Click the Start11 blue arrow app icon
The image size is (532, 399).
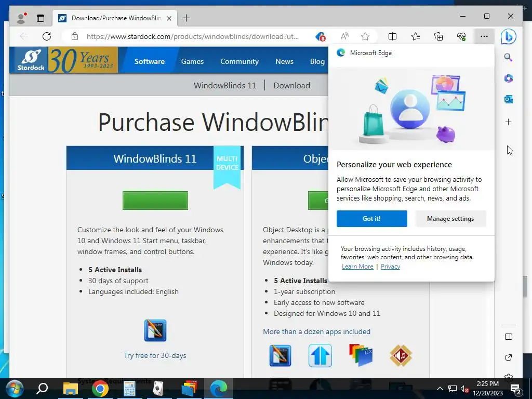[x=320, y=355]
